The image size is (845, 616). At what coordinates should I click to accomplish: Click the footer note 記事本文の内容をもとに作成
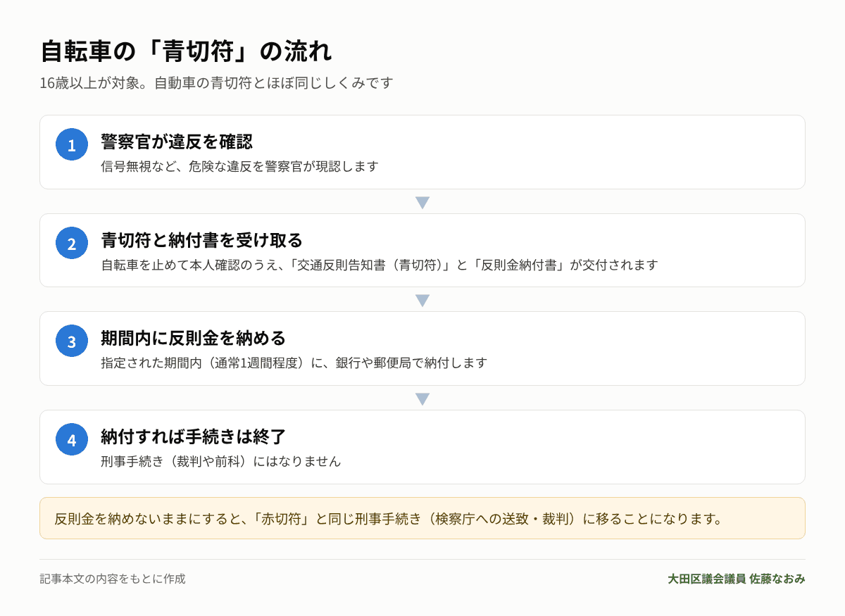coord(113,579)
